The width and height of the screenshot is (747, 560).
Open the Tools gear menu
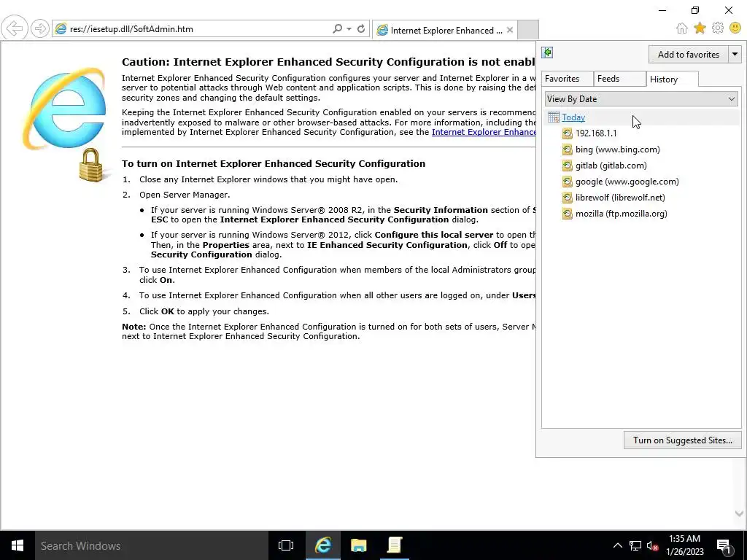(x=718, y=28)
